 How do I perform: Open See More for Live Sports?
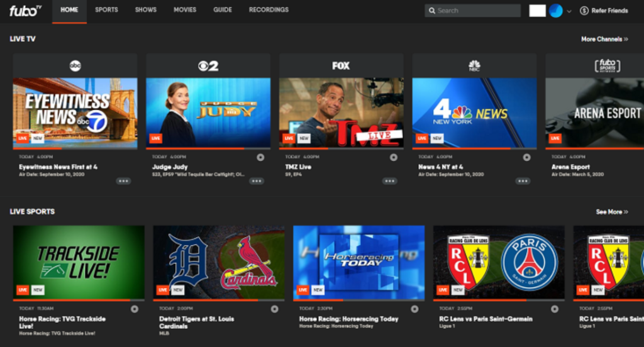click(x=612, y=212)
